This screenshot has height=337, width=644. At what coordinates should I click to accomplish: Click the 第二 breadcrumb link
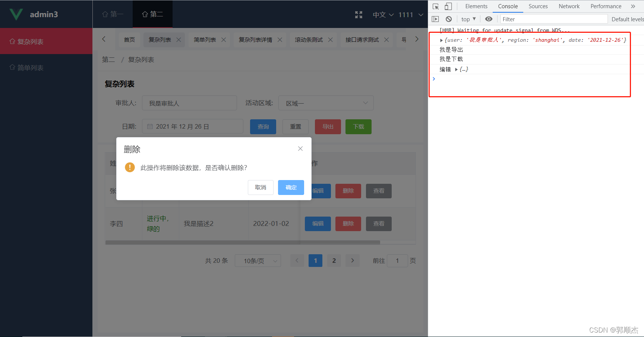pyautogui.click(x=108, y=60)
